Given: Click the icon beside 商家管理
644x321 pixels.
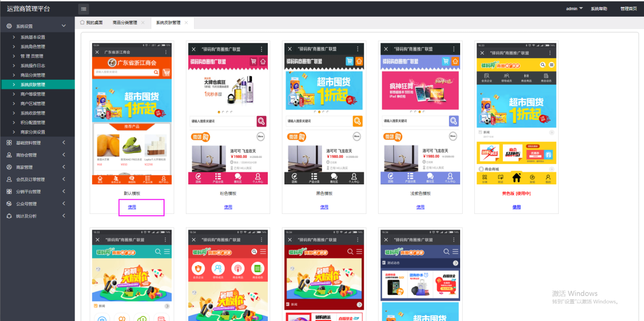Looking at the screenshot, I should pyautogui.click(x=9, y=167).
